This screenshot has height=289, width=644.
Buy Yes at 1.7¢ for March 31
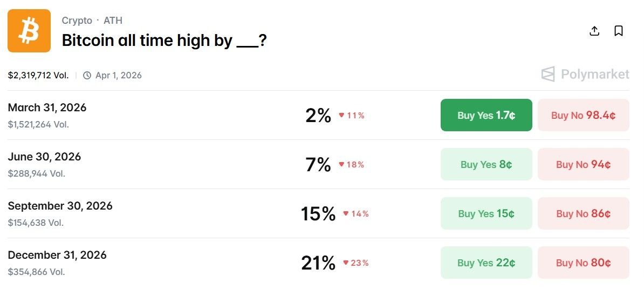pos(486,115)
